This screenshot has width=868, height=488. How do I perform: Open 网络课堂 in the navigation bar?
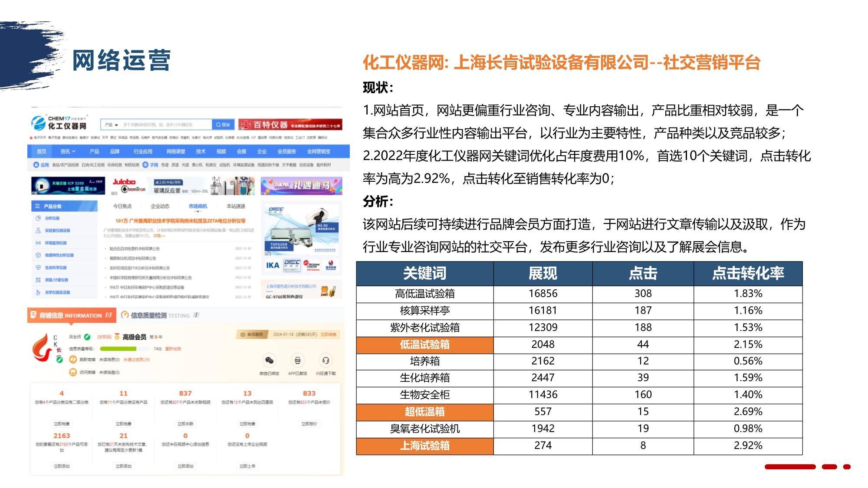click(176, 151)
